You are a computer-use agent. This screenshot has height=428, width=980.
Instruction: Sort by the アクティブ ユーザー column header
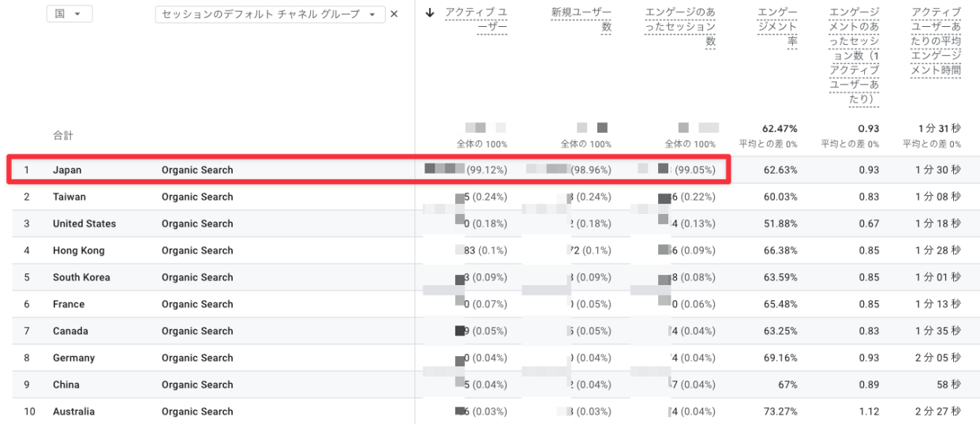(476, 20)
